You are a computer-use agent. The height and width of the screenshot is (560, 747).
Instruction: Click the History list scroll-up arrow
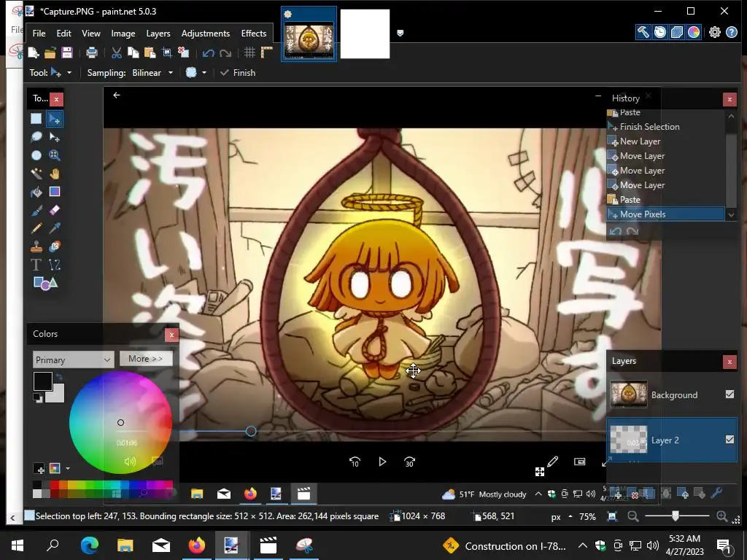coord(731,116)
